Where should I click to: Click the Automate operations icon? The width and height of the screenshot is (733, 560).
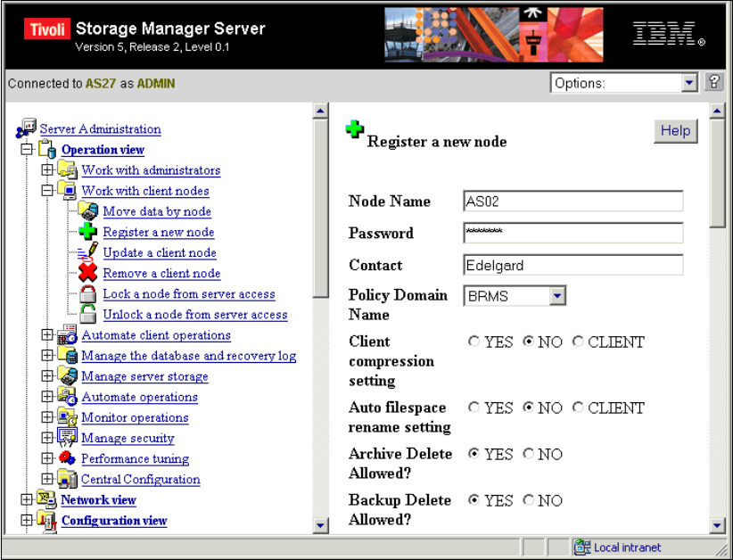(67, 397)
